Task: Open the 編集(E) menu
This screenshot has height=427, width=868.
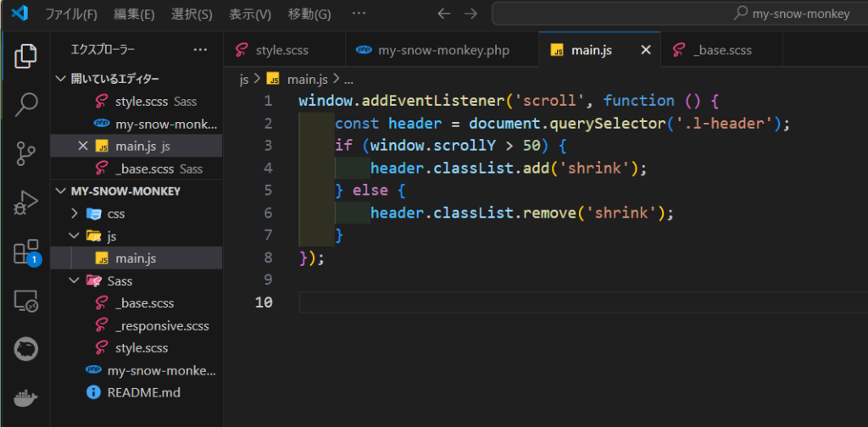Action: [134, 14]
